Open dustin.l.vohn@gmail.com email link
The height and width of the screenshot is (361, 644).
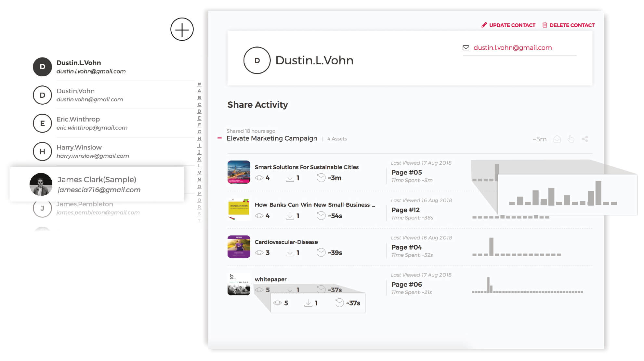tap(512, 48)
